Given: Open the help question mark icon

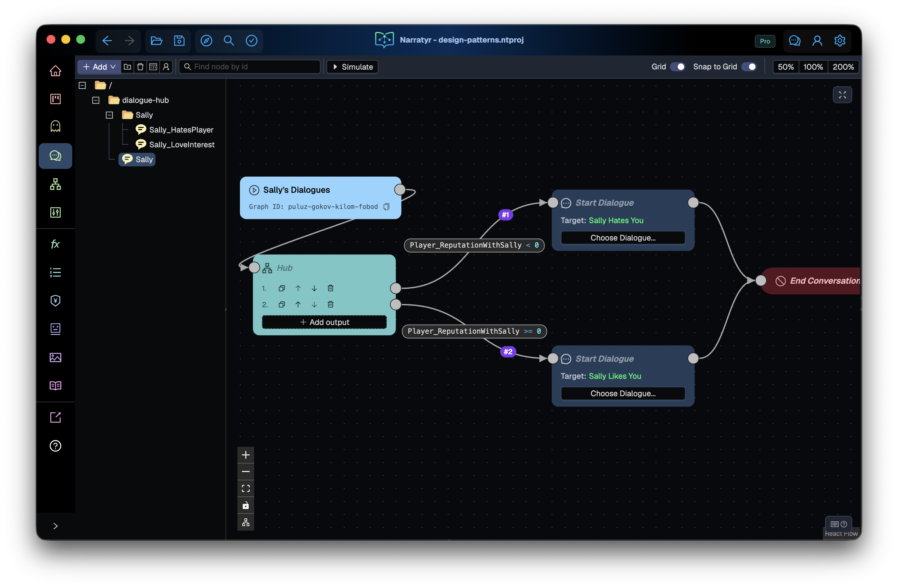Looking at the screenshot, I should pos(55,446).
